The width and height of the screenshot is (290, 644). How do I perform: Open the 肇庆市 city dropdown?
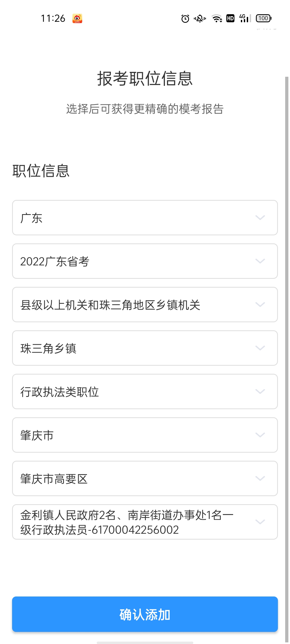pos(145,435)
